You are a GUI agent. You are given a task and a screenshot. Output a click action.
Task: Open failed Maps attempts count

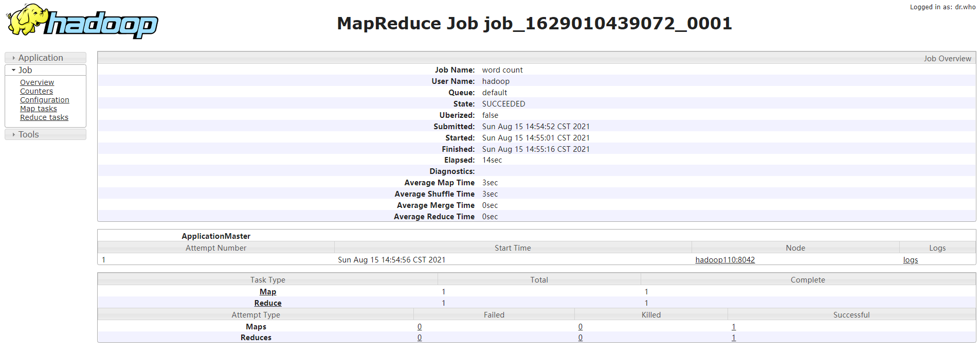click(x=420, y=327)
